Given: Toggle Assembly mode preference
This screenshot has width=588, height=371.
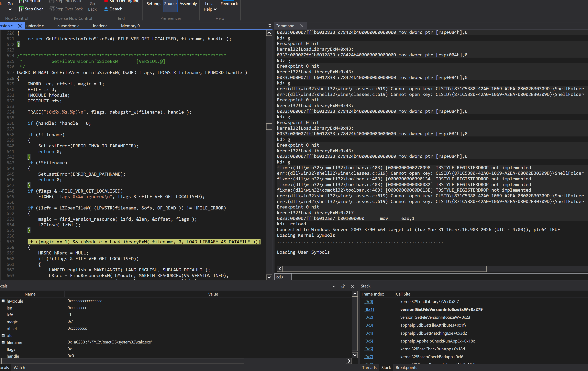Looking at the screenshot, I should click(188, 4).
